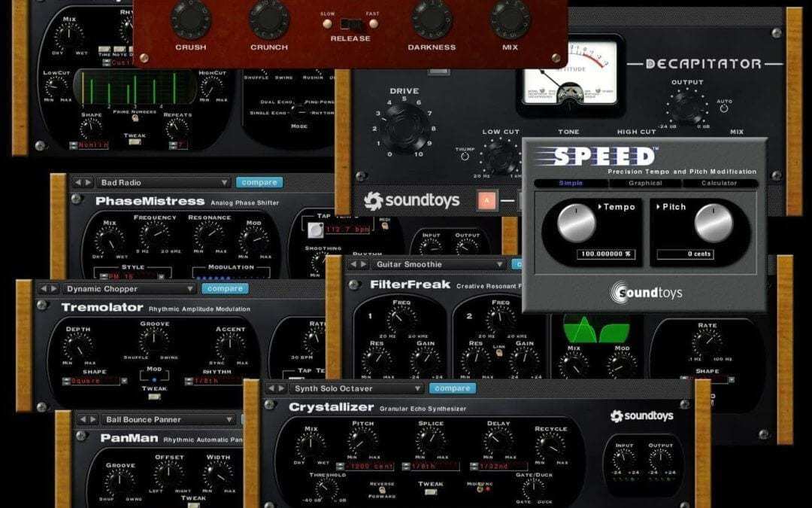The image size is (812, 508).
Task: Click the 112.7 bpm tempo field
Action: click(349, 229)
